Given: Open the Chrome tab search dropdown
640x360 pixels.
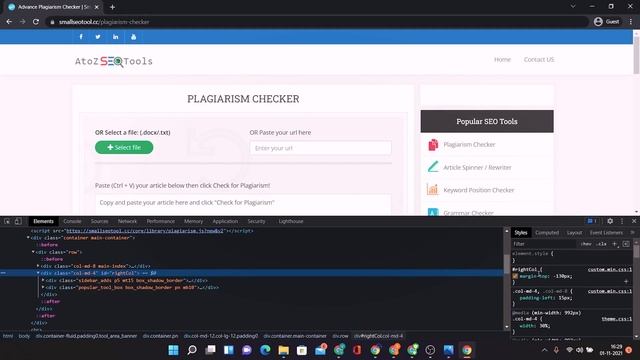Looking at the screenshot, I should pyautogui.click(x=573, y=7).
